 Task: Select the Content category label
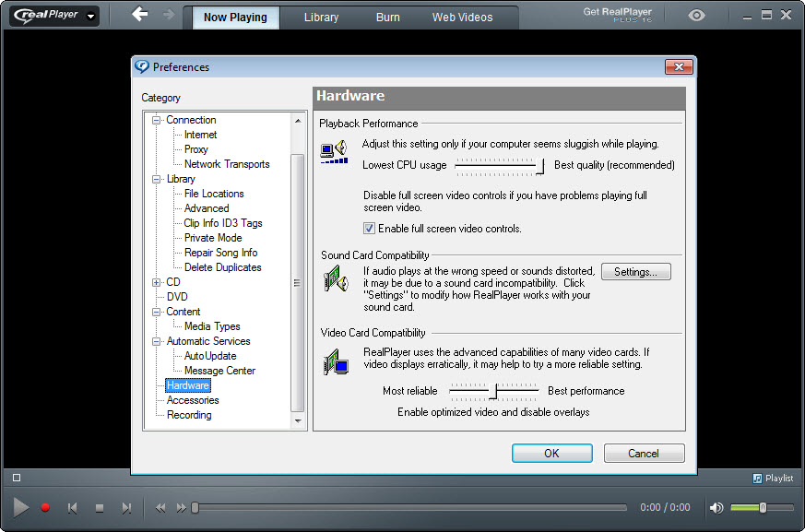tap(183, 312)
